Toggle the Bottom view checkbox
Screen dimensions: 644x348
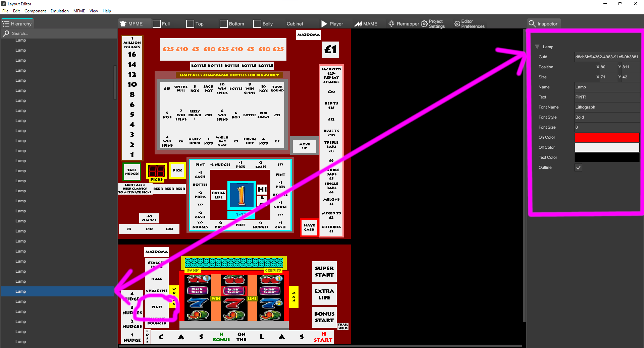pos(224,24)
